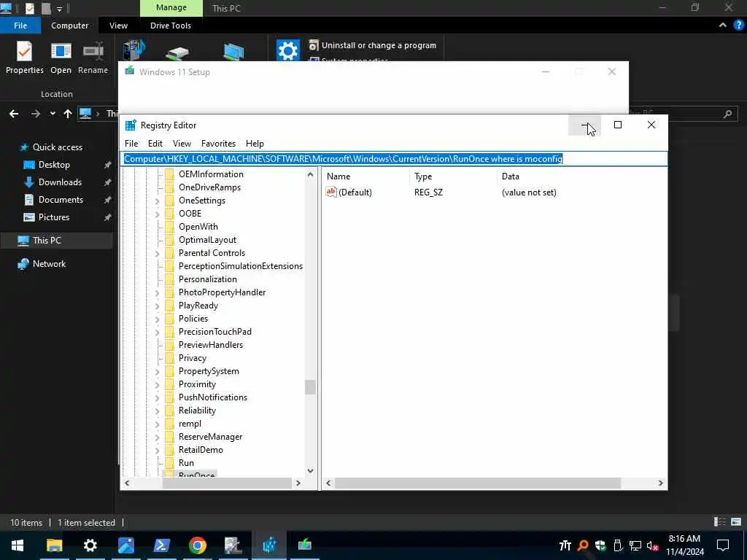Open PowerShell from the taskbar
This screenshot has width=747, height=560.
(x=161, y=545)
